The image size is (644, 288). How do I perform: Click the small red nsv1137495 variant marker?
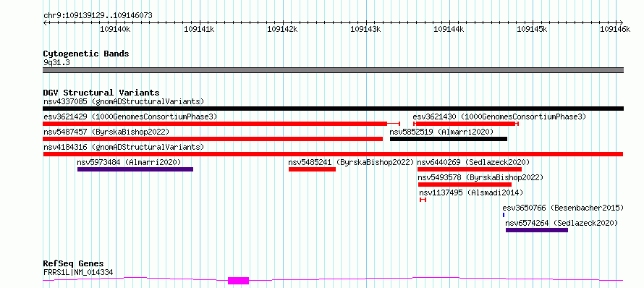423,200
